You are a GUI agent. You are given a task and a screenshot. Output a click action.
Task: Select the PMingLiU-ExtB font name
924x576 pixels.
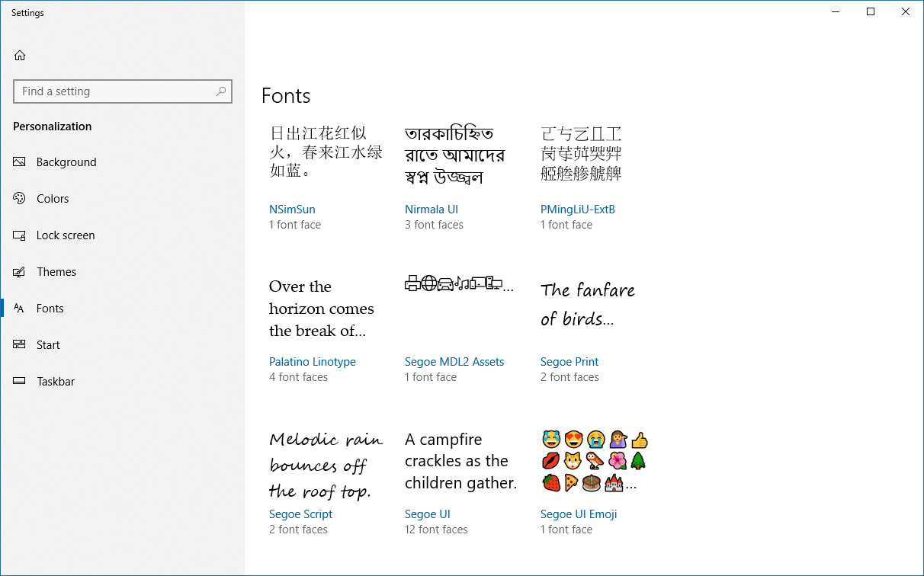click(x=578, y=210)
